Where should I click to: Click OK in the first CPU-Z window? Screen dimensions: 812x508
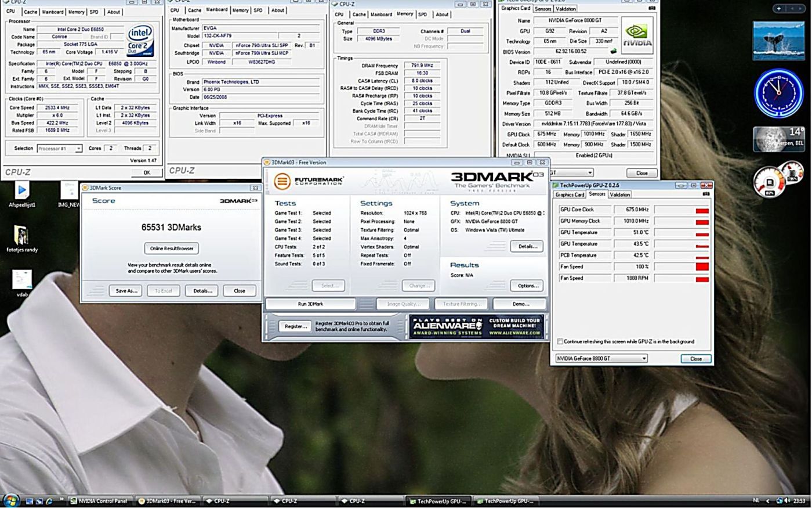(147, 172)
